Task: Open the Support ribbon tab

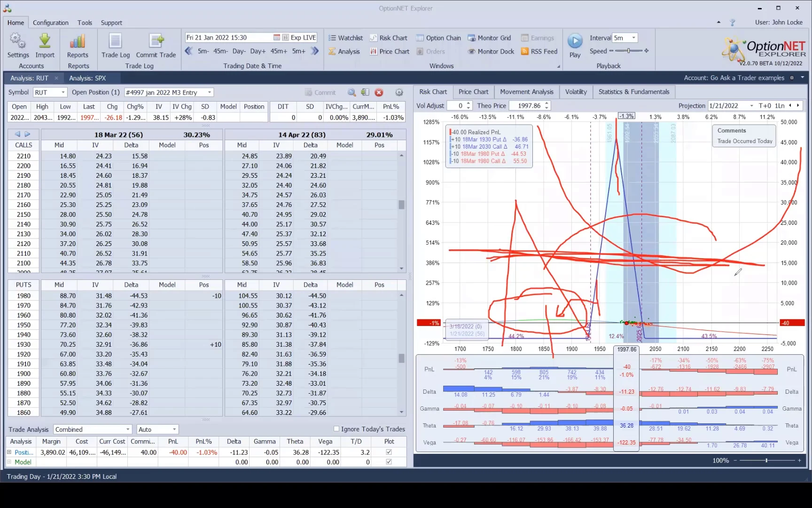Action: [111, 23]
